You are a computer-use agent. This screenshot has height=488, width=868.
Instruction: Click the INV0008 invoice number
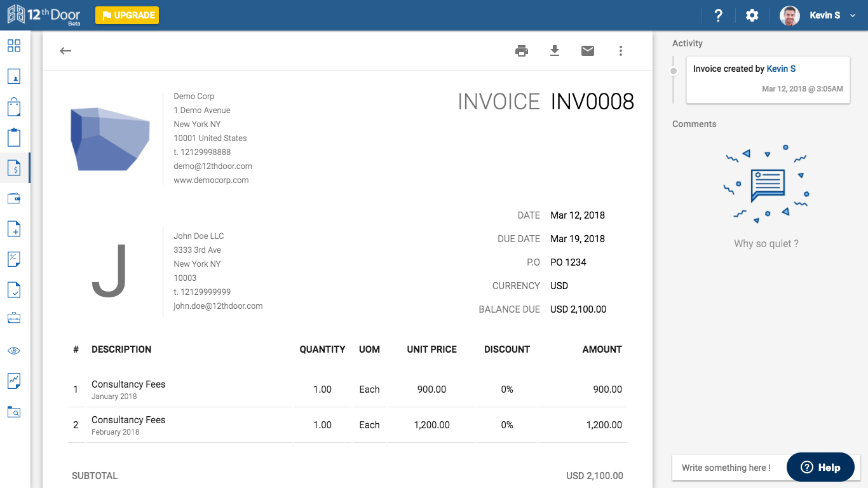(592, 102)
